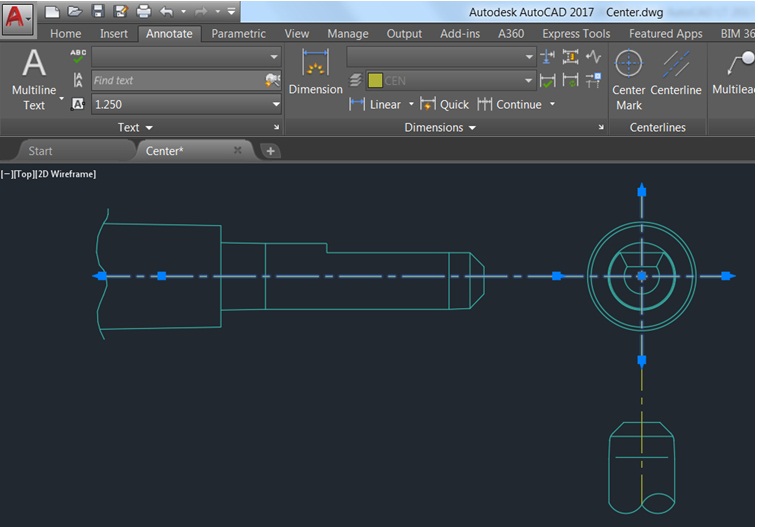The image size is (758, 527).
Task: Click the Find text input field
Action: (x=176, y=80)
